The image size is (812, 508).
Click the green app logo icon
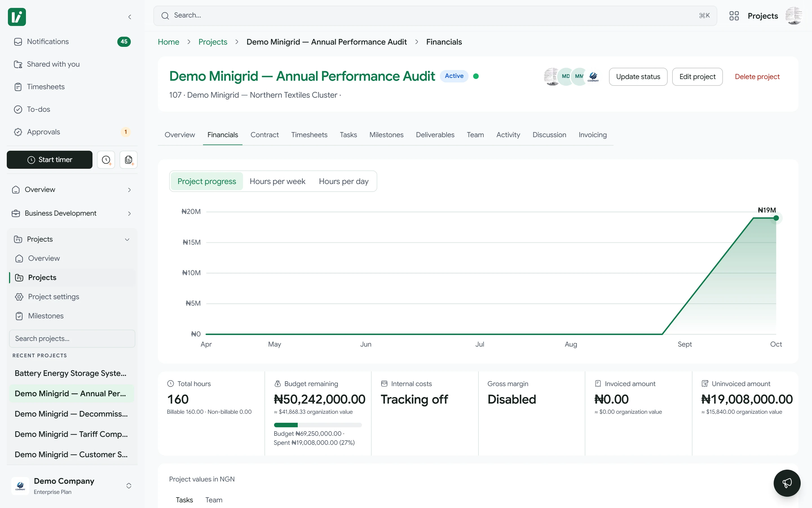17,17
